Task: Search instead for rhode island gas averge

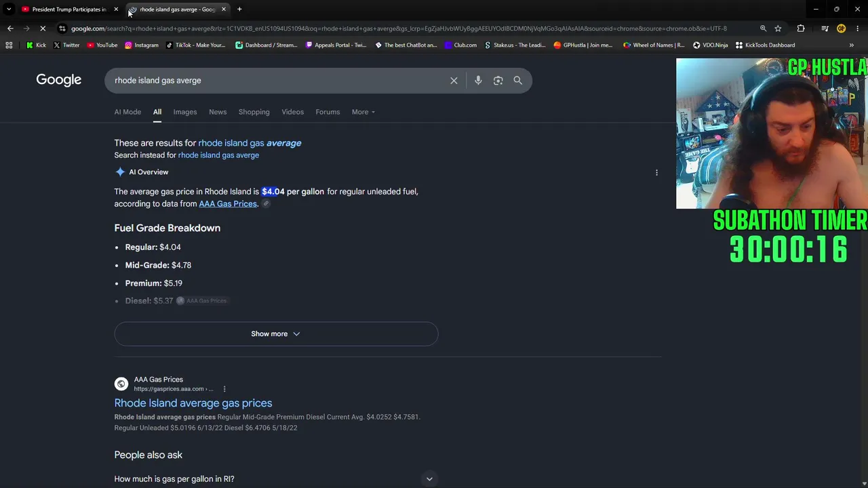Action: click(218, 155)
